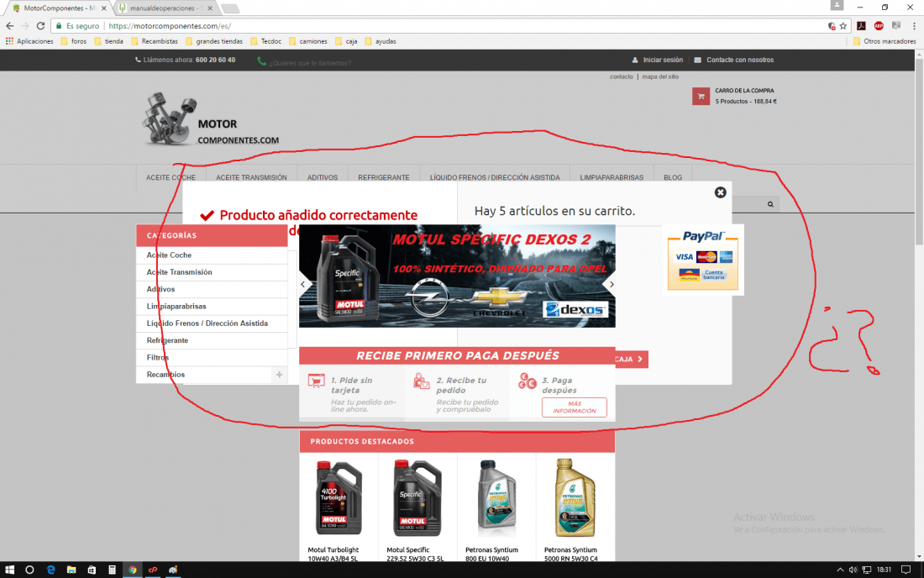Click the search magnifier icon
This screenshot has width=924, height=578.
(x=770, y=204)
